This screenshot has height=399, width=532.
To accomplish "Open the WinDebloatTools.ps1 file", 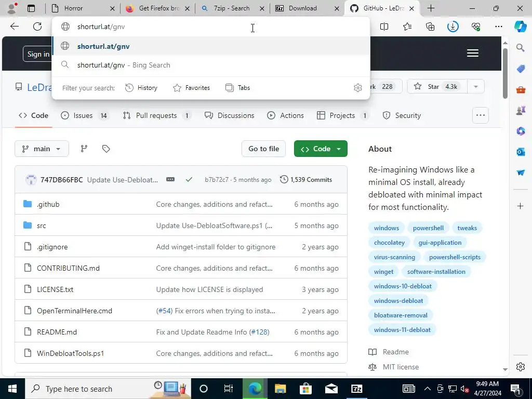I will click(70, 353).
